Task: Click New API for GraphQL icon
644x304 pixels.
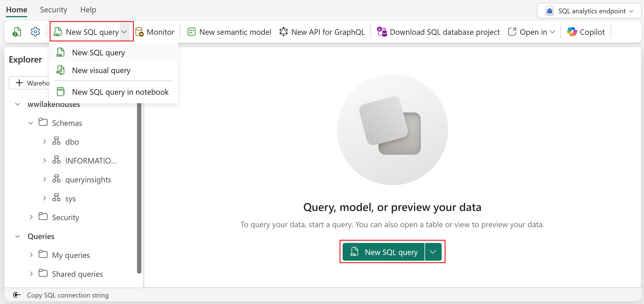Action: click(284, 32)
